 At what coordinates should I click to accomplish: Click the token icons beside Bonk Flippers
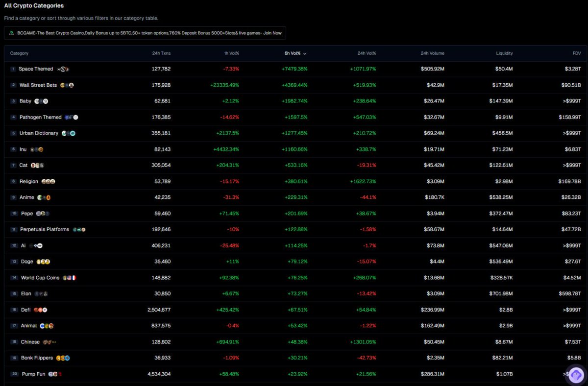(x=63, y=358)
